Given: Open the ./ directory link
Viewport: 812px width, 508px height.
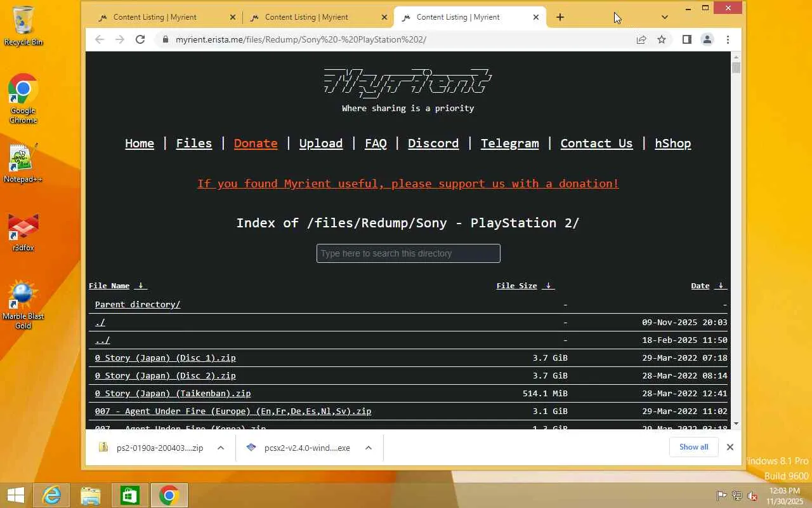Looking at the screenshot, I should point(100,322).
